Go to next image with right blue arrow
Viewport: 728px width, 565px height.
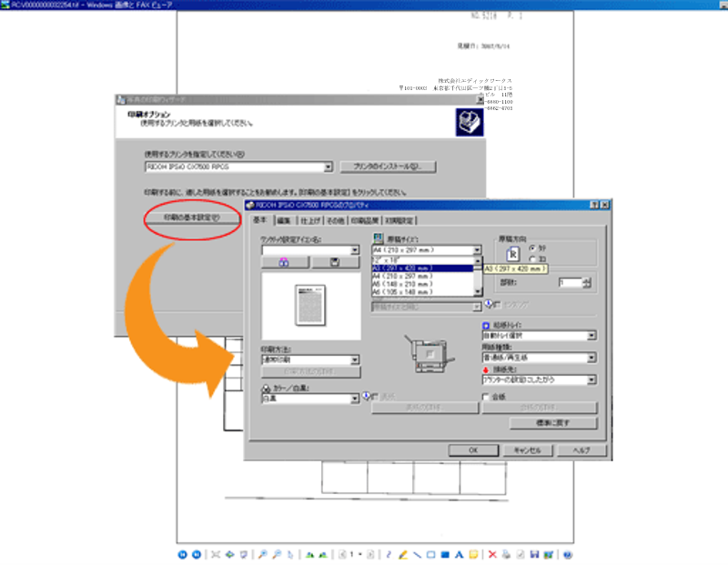click(197, 554)
